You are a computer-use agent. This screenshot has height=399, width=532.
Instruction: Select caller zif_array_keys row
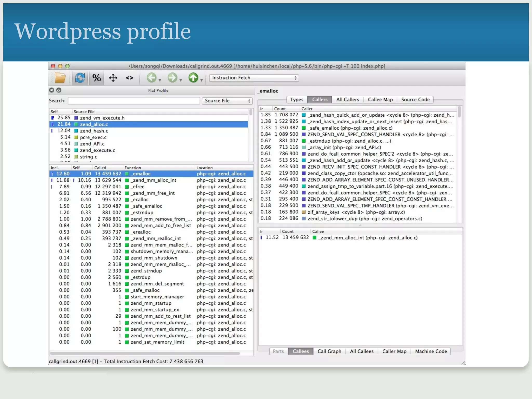(x=357, y=212)
